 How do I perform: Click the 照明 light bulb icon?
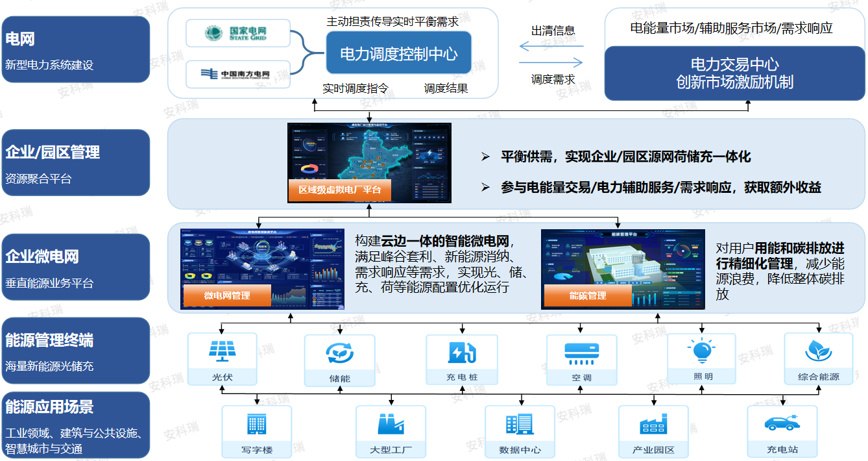[701, 351]
